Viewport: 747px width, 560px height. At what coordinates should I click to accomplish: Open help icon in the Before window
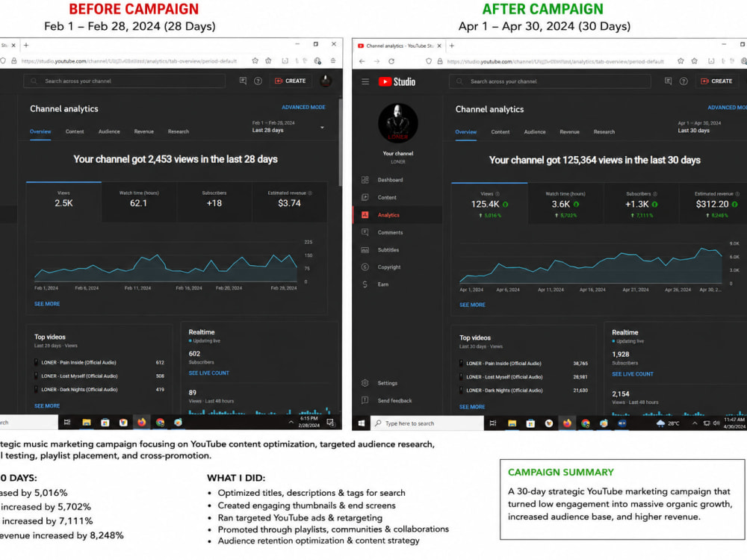258,81
